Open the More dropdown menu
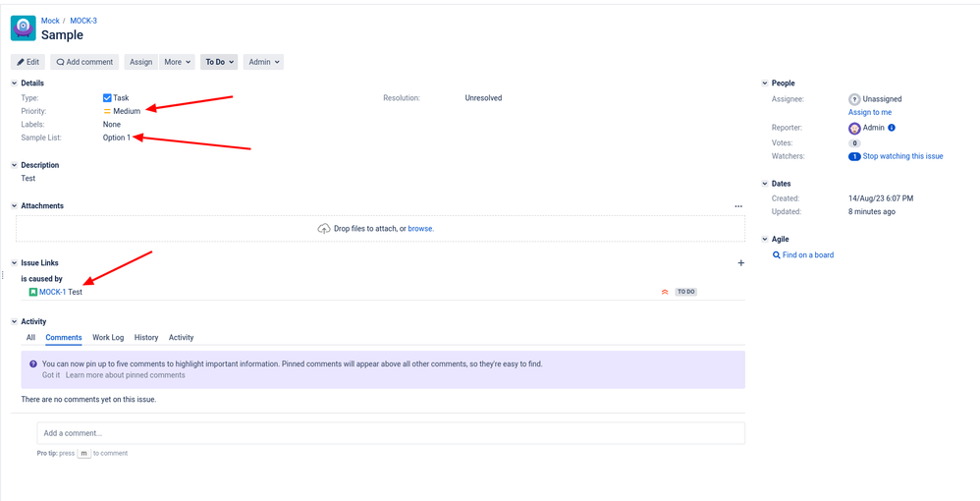The width and height of the screenshot is (980, 501). [x=178, y=62]
